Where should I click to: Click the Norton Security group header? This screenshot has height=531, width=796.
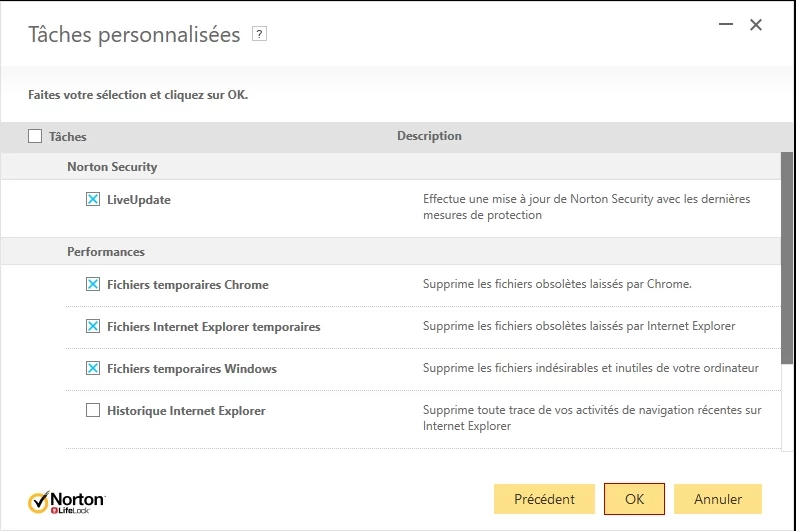(x=391, y=167)
